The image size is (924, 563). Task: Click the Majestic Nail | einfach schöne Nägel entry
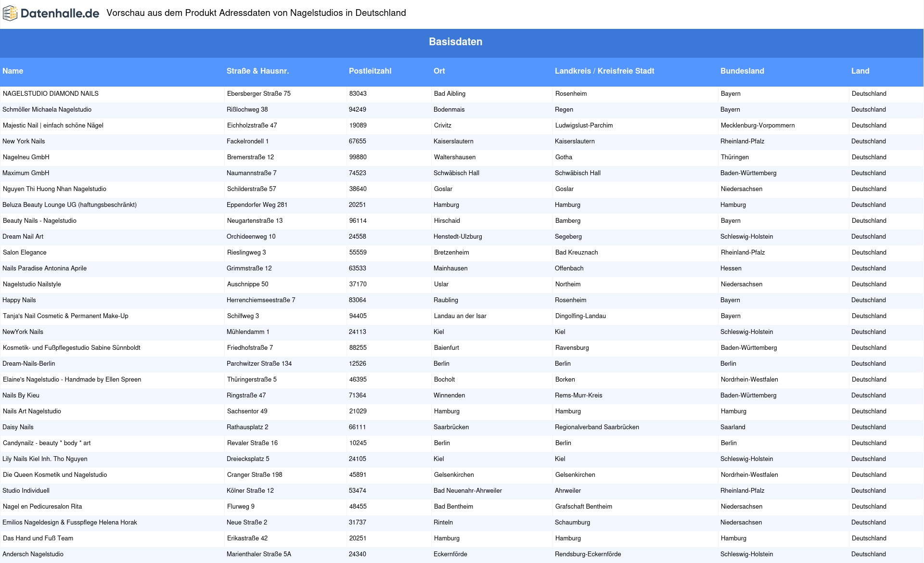point(53,126)
